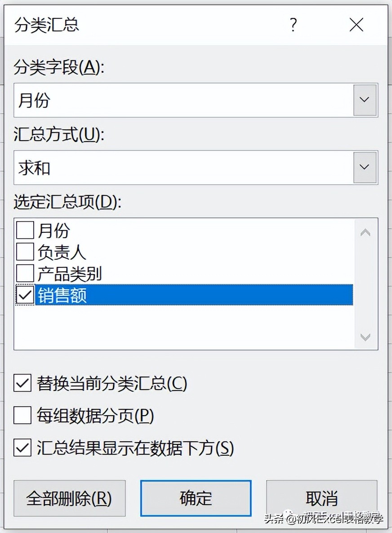Screen dimensions: 392x533
Task: Toggle 汇总结果显示在数据下方 checkbox
Action: pyautogui.click(x=22, y=448)
